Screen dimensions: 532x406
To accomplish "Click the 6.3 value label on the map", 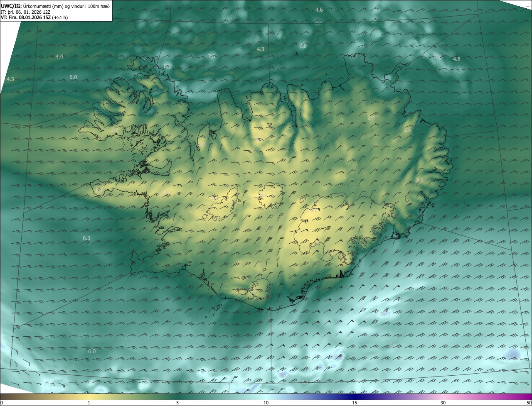I will (x=86, y=238).
